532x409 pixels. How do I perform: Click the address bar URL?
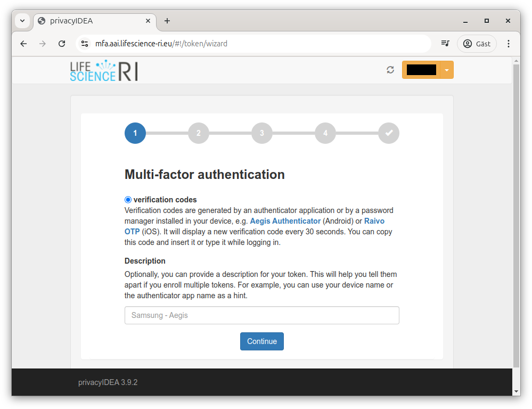point(161,44)
